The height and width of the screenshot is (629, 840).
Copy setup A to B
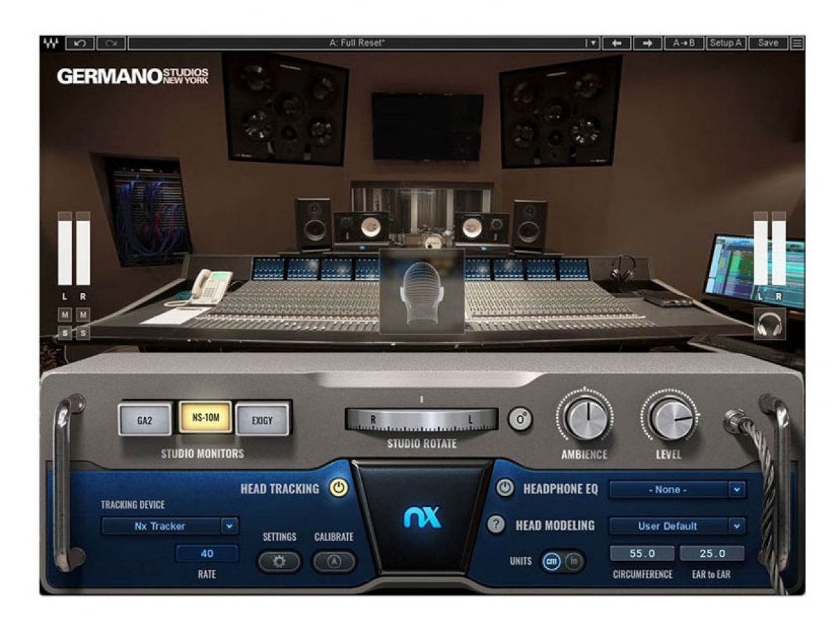click(684, 43)
